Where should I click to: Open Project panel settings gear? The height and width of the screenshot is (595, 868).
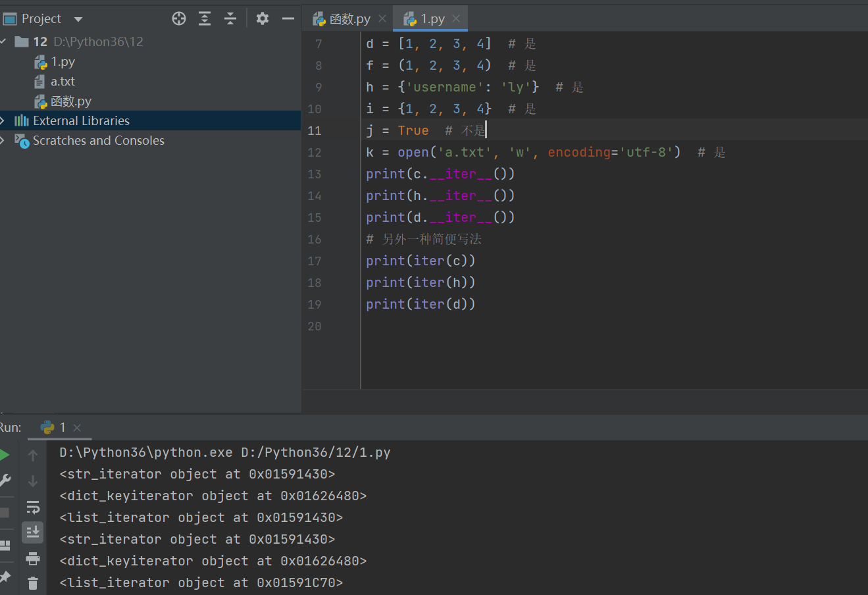[263, 18]
